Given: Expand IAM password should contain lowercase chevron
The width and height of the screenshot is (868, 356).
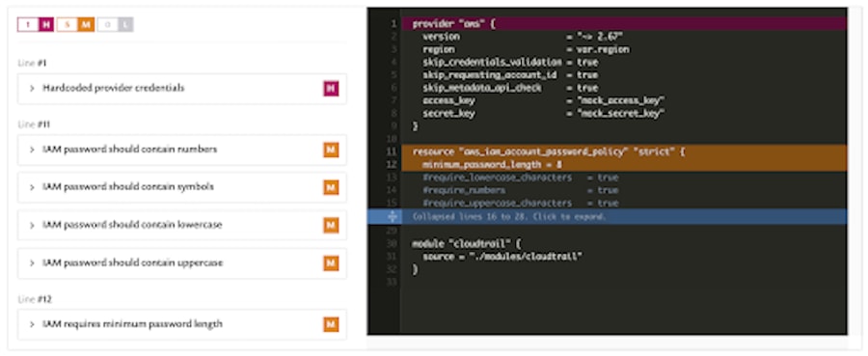Looking at the screenshot, I should (x=32, y=226).
